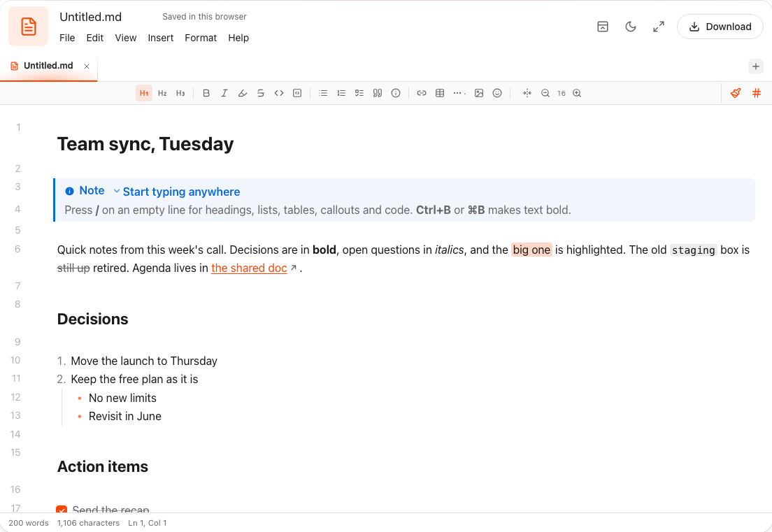Open the emoji picker

[x=497, y=93]
